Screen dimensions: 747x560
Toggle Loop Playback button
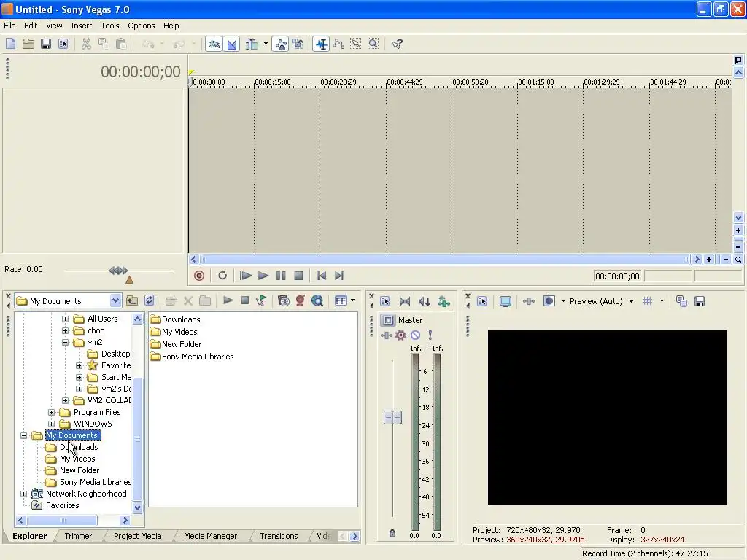pos(222,276)
